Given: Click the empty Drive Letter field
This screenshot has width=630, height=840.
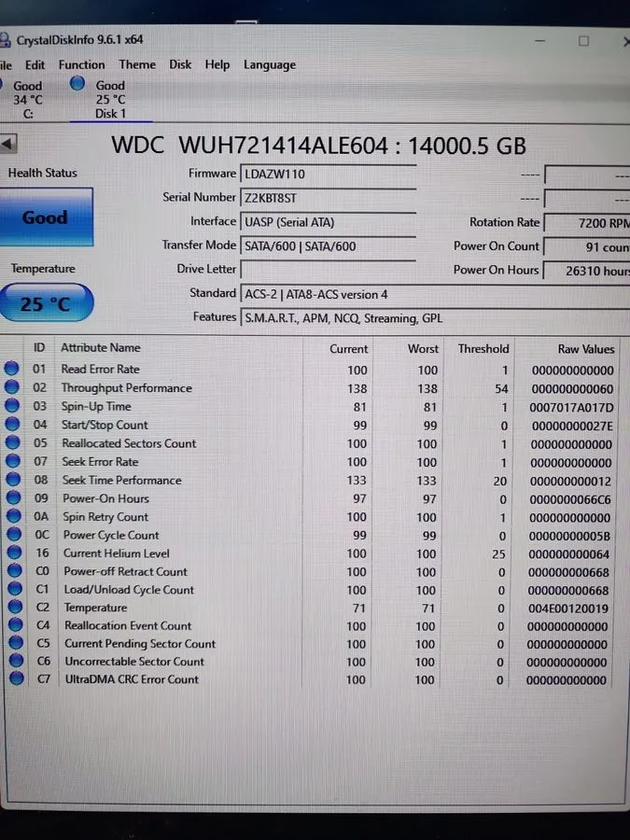Looking at the screenshot, I should (x=328, y=270).
